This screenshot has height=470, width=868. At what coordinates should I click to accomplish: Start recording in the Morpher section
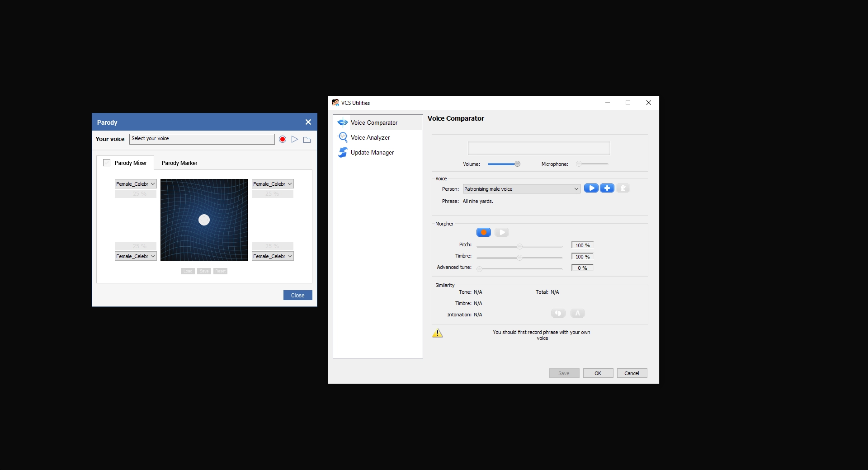(483, 232)
